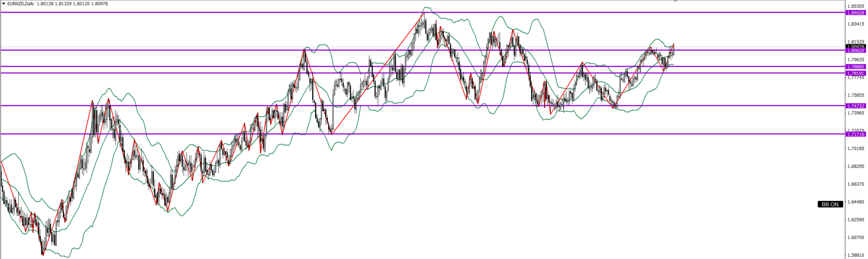Click the 1.66370 tick on price axis
Image resolution: width=868 pixels, height=259 pixels.
pyautogui.click(x=856, y=184)
